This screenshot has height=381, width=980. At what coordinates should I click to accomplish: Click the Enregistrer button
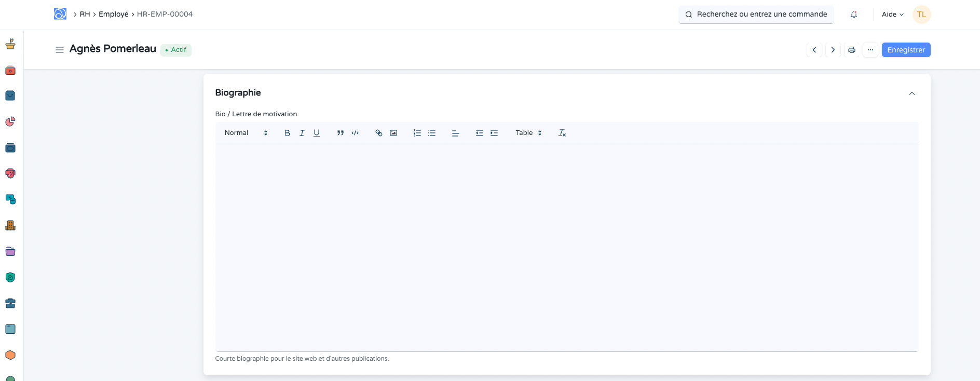pos(906,50)
